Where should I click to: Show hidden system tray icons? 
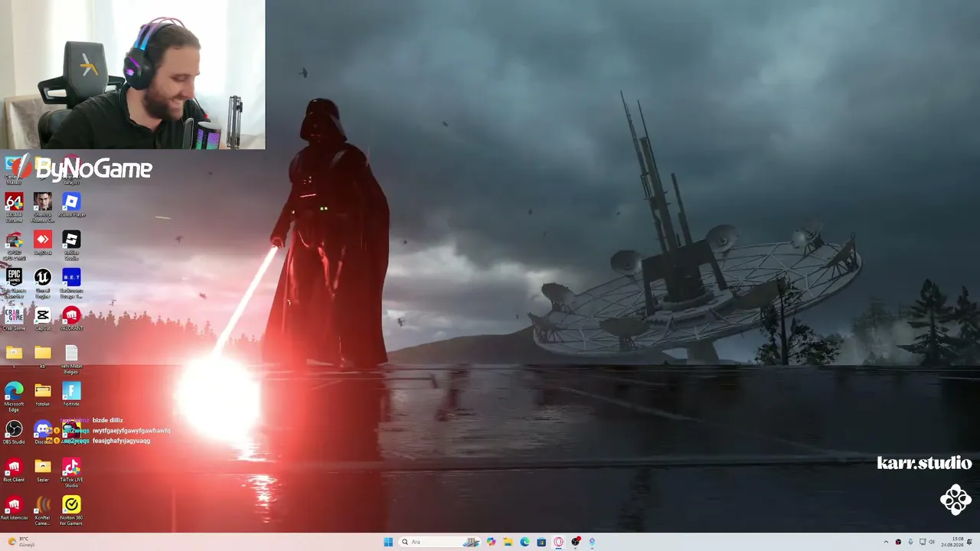[x=887, y=542]
